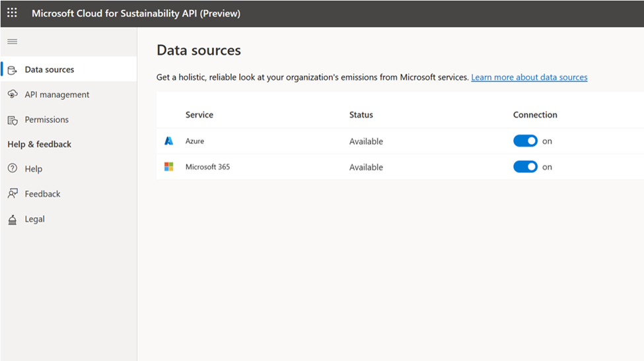Click the Feedback person icon
The image size is (644, 361).
(x=13, y=193)
